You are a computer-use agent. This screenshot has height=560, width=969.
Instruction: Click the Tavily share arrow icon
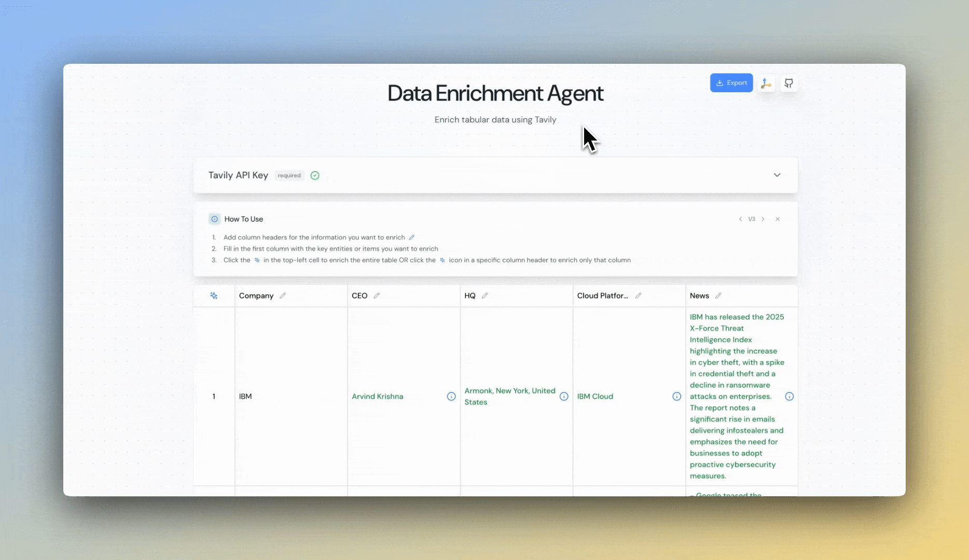point(766,83)
